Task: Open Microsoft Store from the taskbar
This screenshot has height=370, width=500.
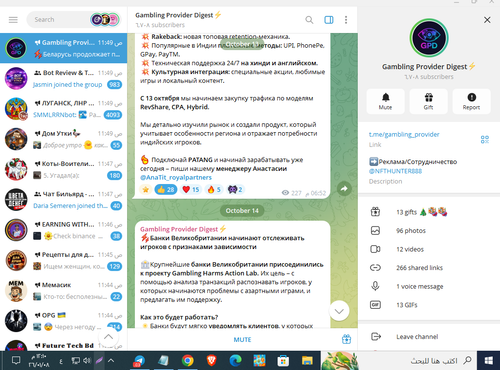Action: [283, 361]
